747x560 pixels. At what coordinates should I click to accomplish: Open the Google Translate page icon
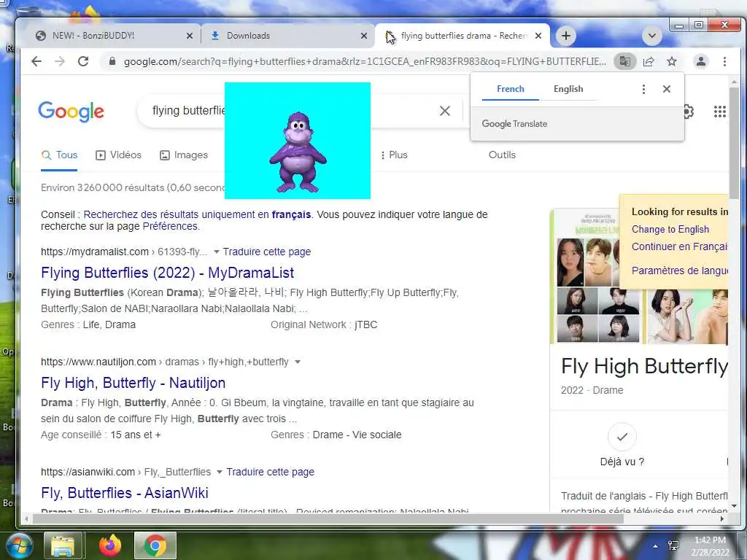click(624, 61)
